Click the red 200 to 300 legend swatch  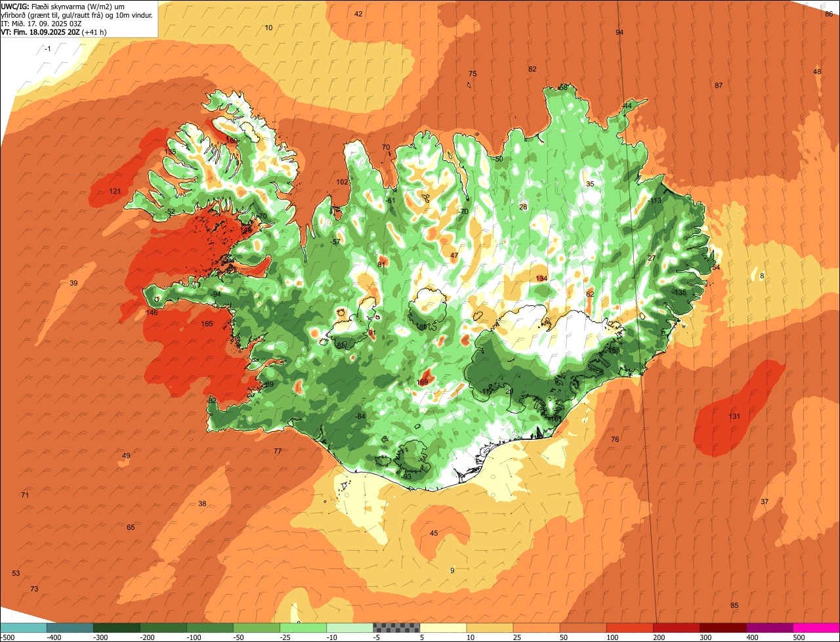[x=677, y=628]
